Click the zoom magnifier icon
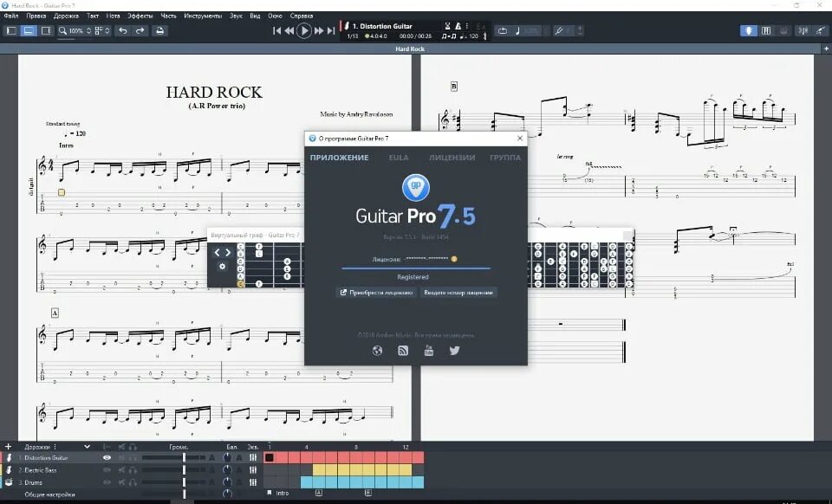This screenshot has width=832, height=504. pos(62,30)
